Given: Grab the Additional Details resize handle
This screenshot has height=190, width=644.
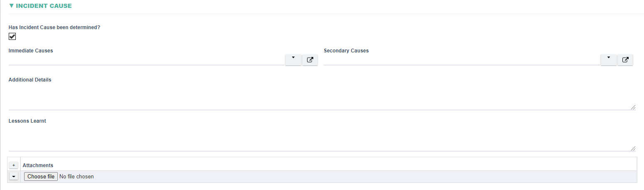Looking at the screenshot, I should [633, 107].
